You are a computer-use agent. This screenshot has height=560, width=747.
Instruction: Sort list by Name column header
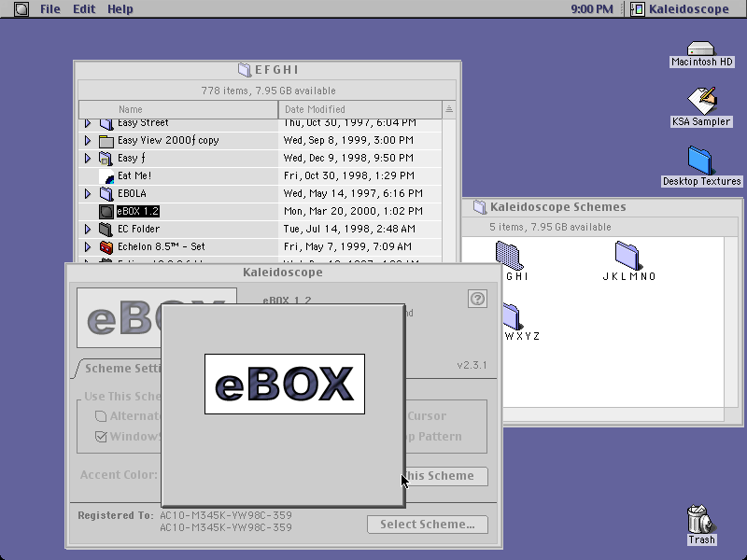[178, 109]
